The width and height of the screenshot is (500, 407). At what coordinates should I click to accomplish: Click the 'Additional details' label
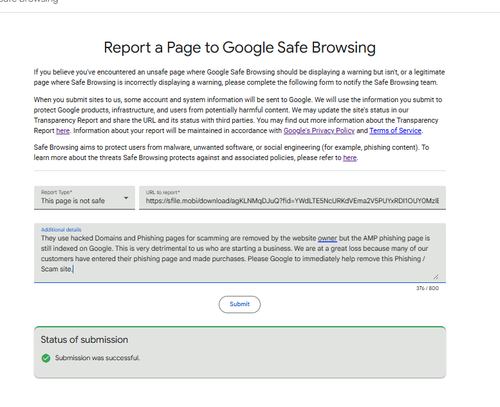pyautogui.click(x=61, y=230)
